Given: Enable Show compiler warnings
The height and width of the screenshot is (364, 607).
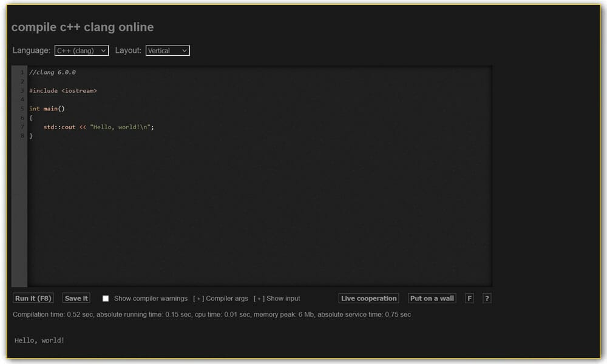Looking at the screenshot, I should click(106, 298).
